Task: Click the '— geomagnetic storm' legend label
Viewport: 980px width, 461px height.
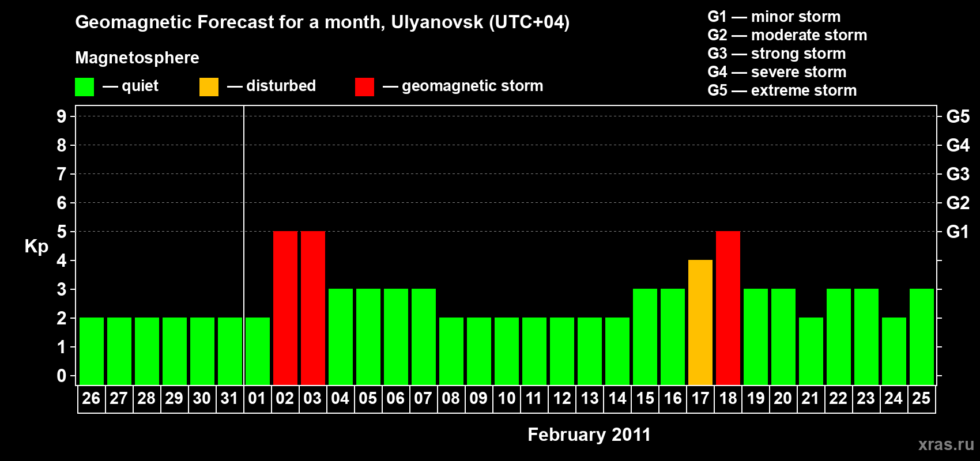Action: (x=463, y=86)
